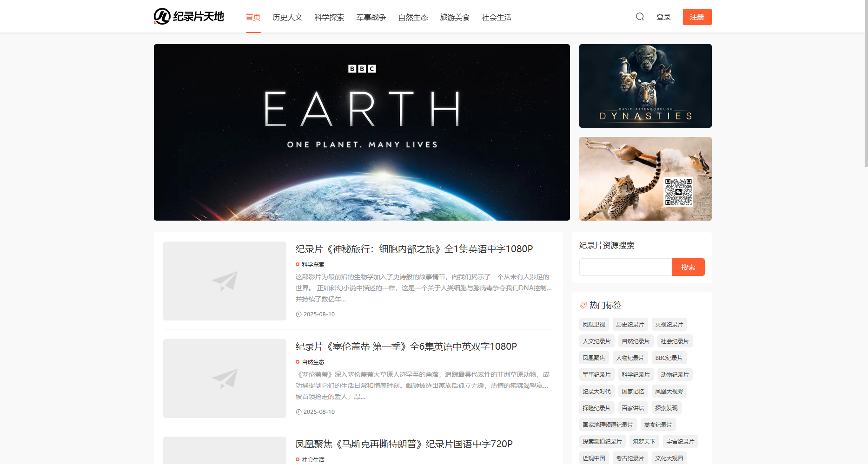
Task: Click 社会生活 category under third article
Action: pos(313,459)
